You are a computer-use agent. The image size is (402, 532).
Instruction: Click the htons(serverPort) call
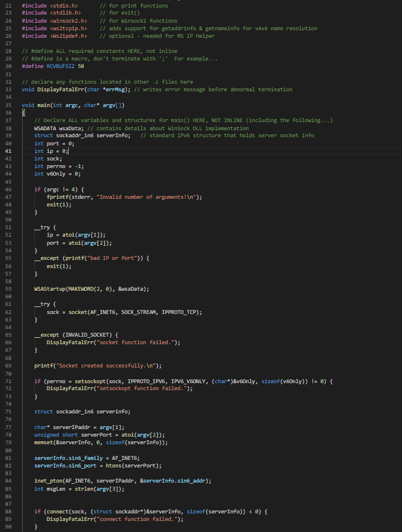pos(132,466)
